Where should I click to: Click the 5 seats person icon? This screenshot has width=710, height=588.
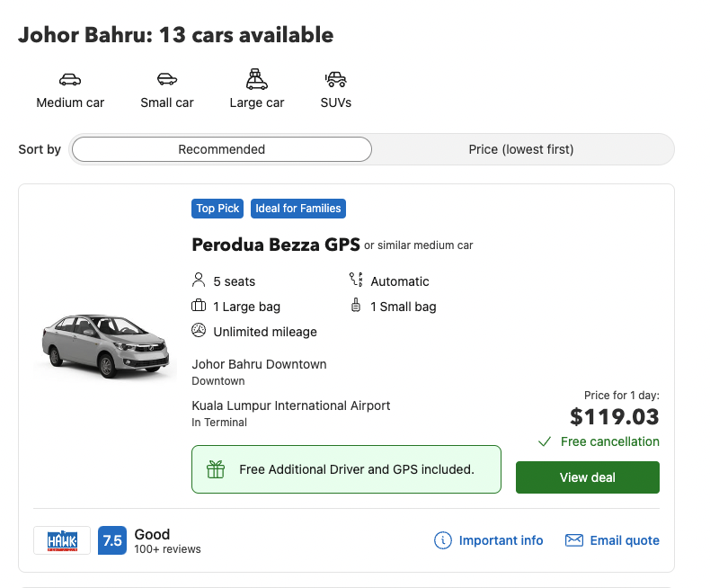click(200, 281)
